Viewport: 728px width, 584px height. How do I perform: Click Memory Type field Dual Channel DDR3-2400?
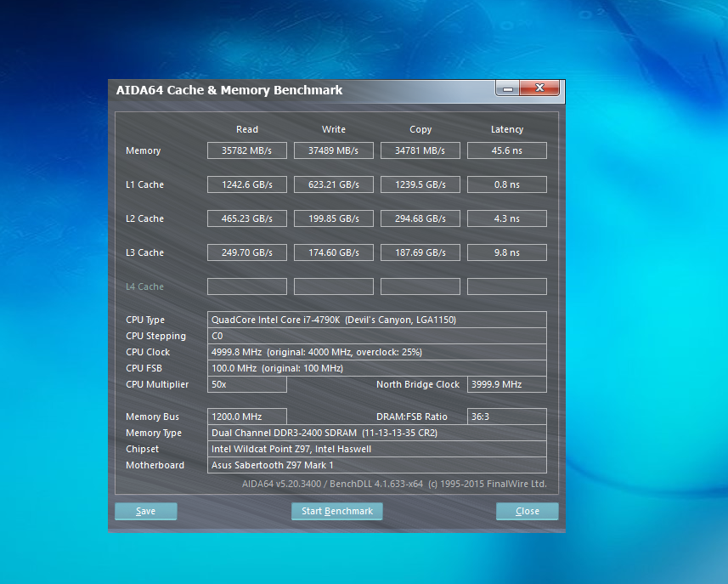click(377, 433)
